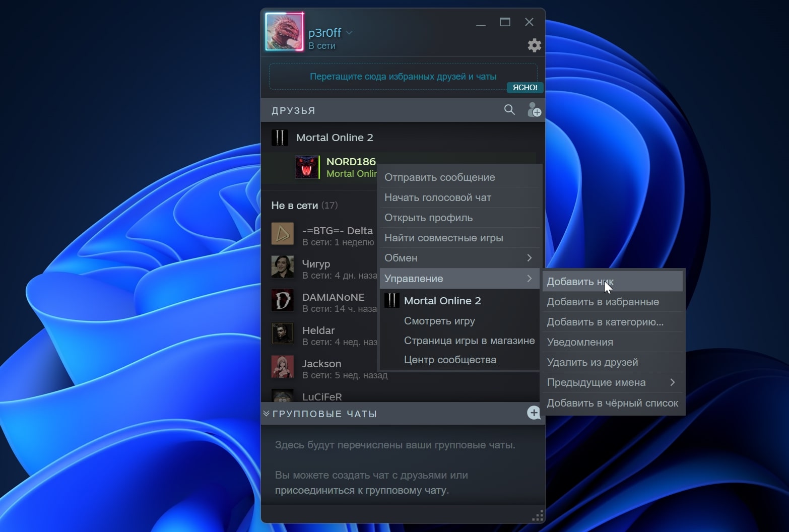Select friend Чигур name

coord(316,263)
